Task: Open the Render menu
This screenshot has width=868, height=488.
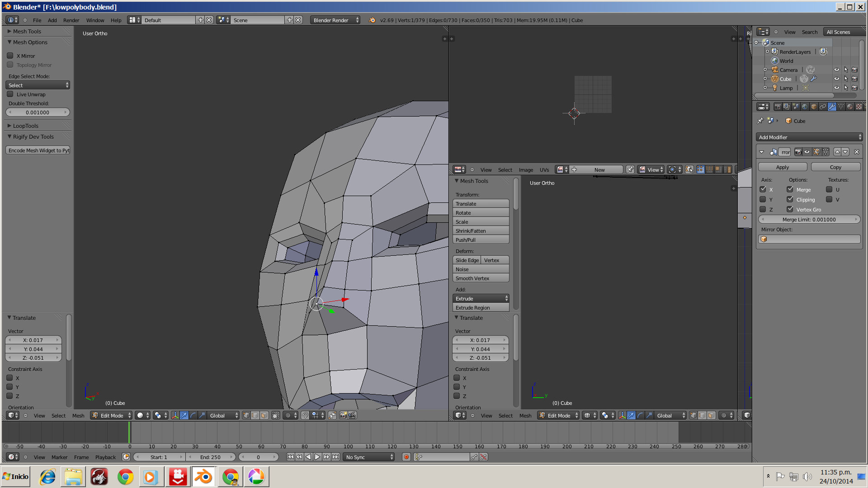Action: click(x=71, y=20)
